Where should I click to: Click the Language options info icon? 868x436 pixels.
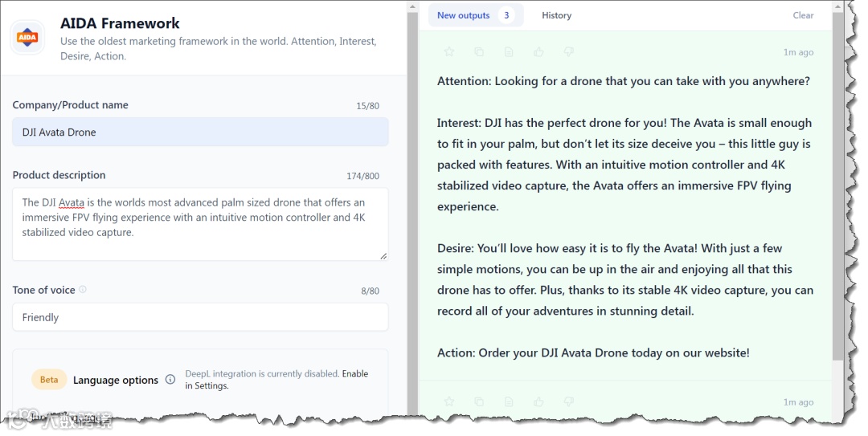point(170,380)
